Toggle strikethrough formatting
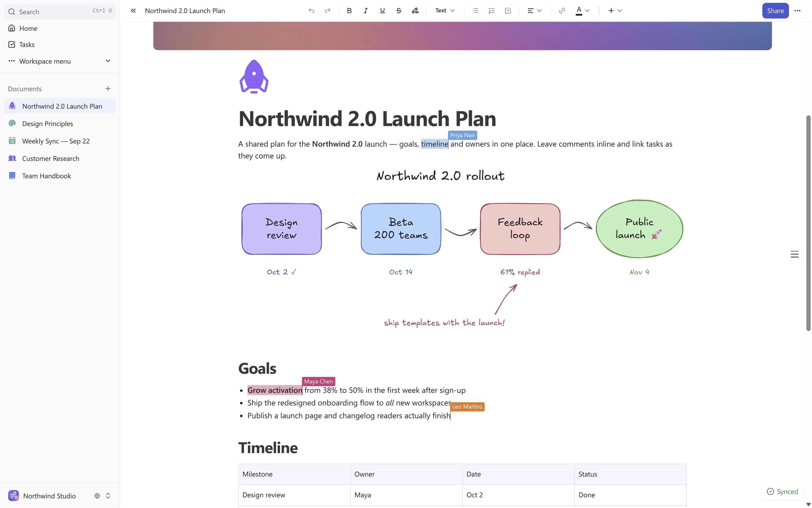 399,11
